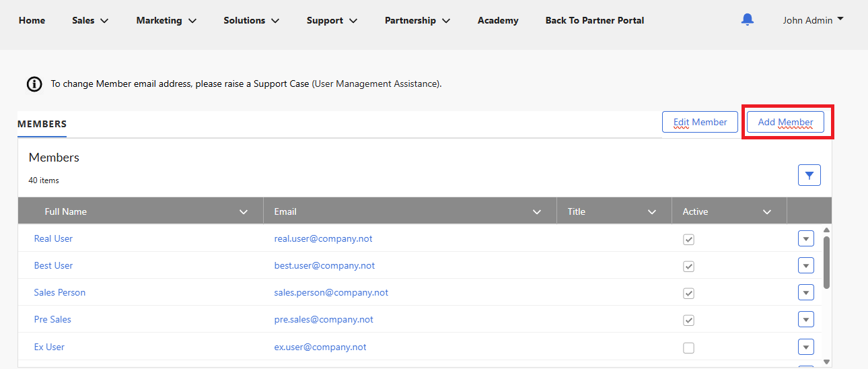The image size is (868, 369).
Task: Expand the Active column chevron
Action: pyautogui.click(x=766, y=211)
